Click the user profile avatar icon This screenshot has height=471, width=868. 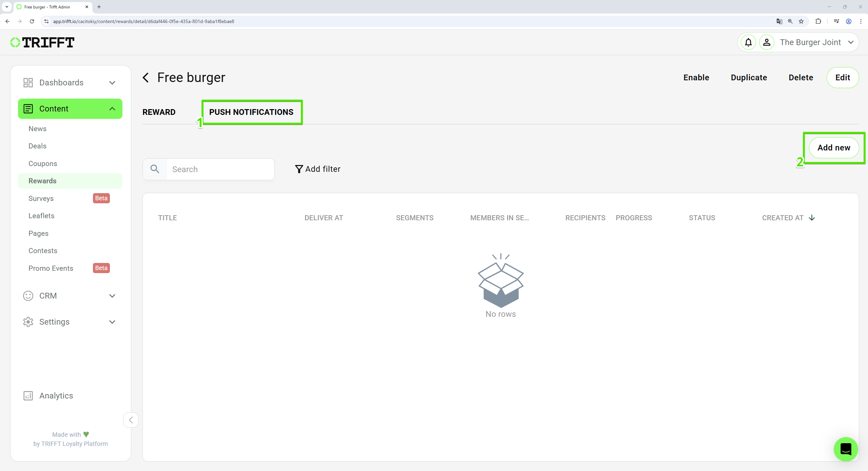click(x=766, y=42)
